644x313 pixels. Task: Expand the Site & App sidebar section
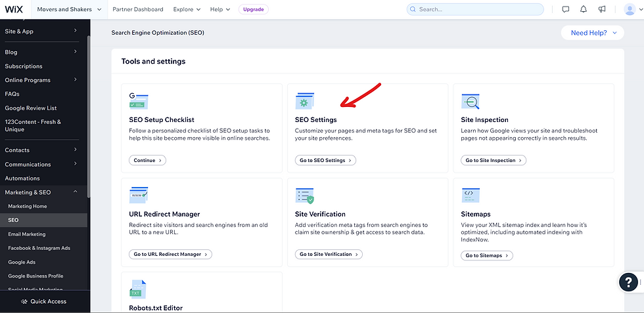(x=76, y=31)
